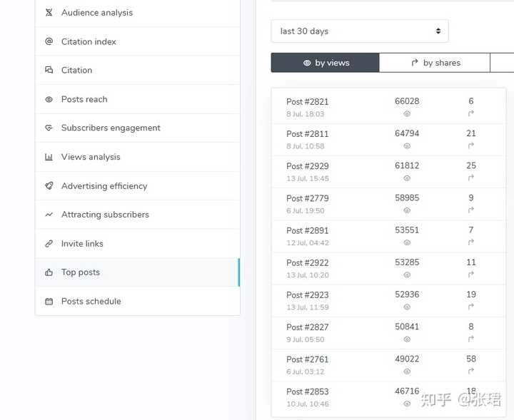Screen dimensions: 514x420
Task: Click the Invite links chain icon
Action: tap(49, 244)
